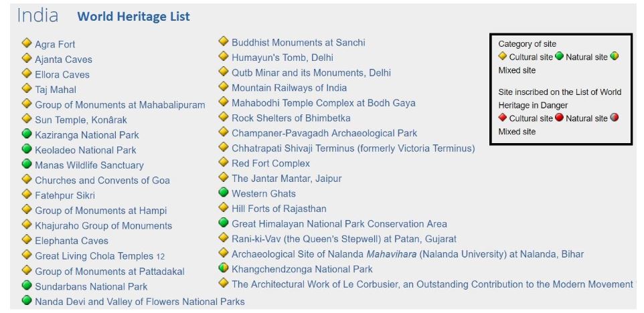
Task: Open Humayun's Tomb, Delhi link
Action: [283, 58]
